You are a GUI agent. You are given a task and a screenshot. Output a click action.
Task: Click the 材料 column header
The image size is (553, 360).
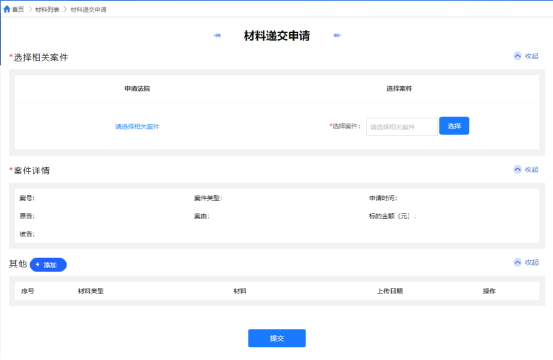(x=240, y=291)
